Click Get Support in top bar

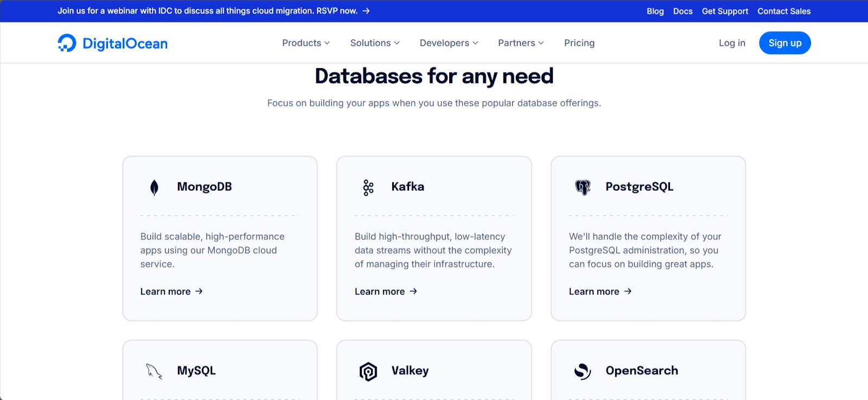(725, 11)
